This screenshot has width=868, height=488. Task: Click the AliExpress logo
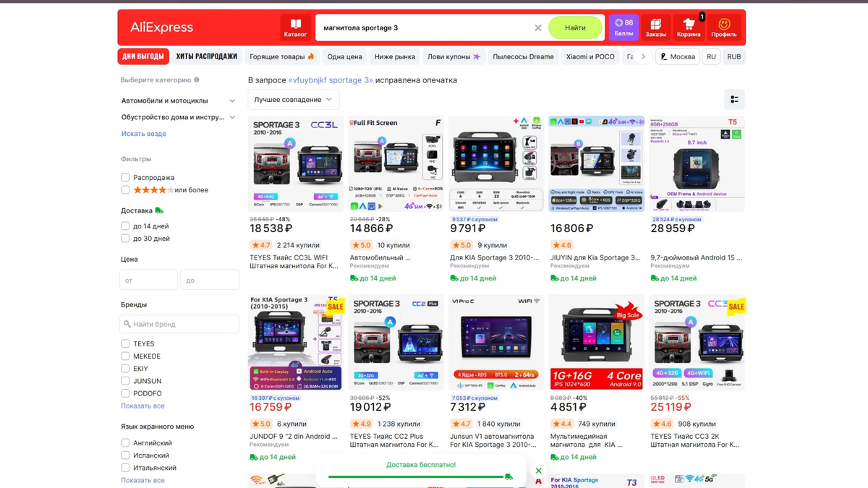coord(161,27)
